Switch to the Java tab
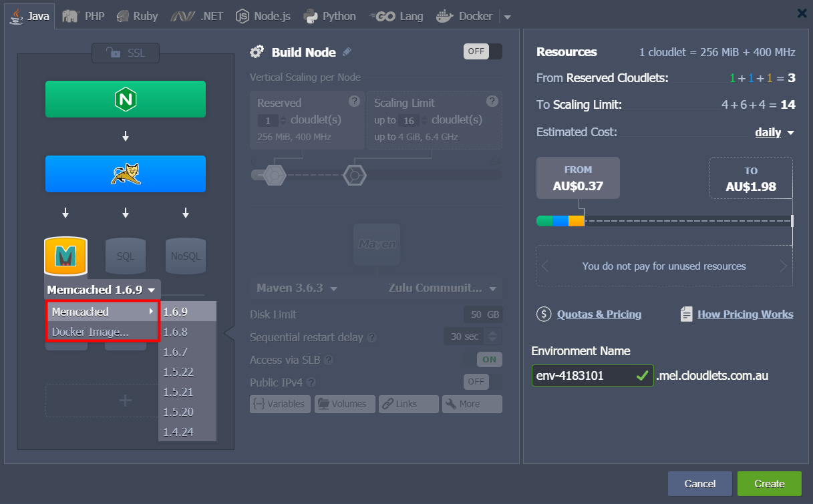The width and height of the screenshot is (813, 504). pos(31,16)
